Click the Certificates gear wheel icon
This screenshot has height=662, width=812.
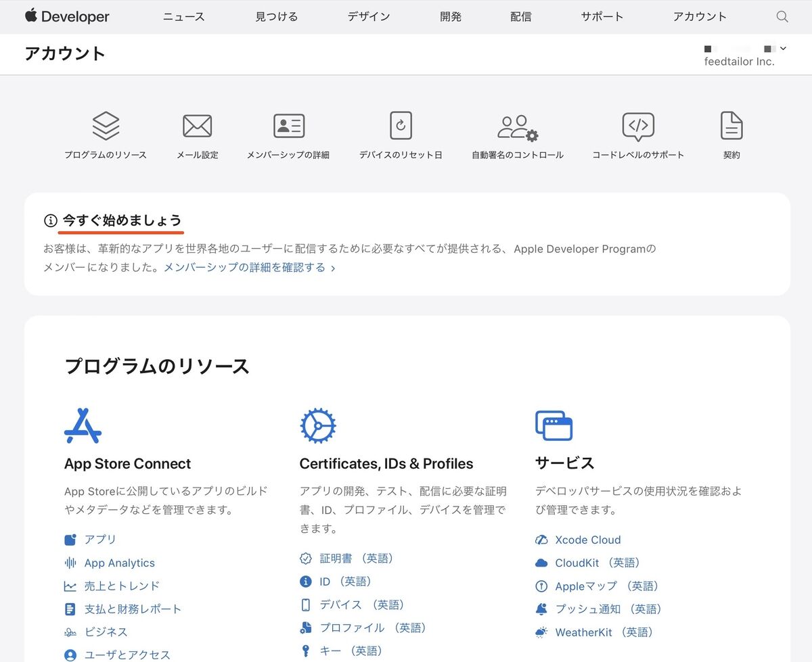point(318,426)
